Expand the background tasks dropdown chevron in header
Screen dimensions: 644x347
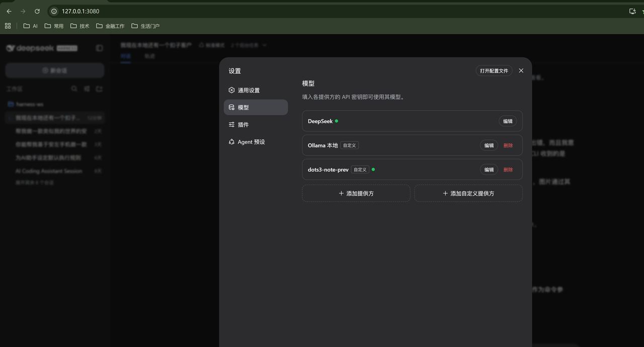[x=265, y=45]
